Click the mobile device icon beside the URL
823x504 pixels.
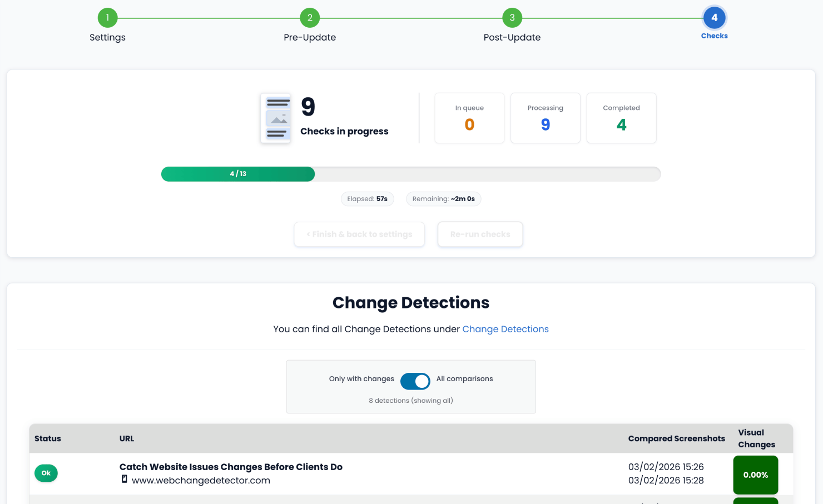pyautogui.click(x=125, y=479)
